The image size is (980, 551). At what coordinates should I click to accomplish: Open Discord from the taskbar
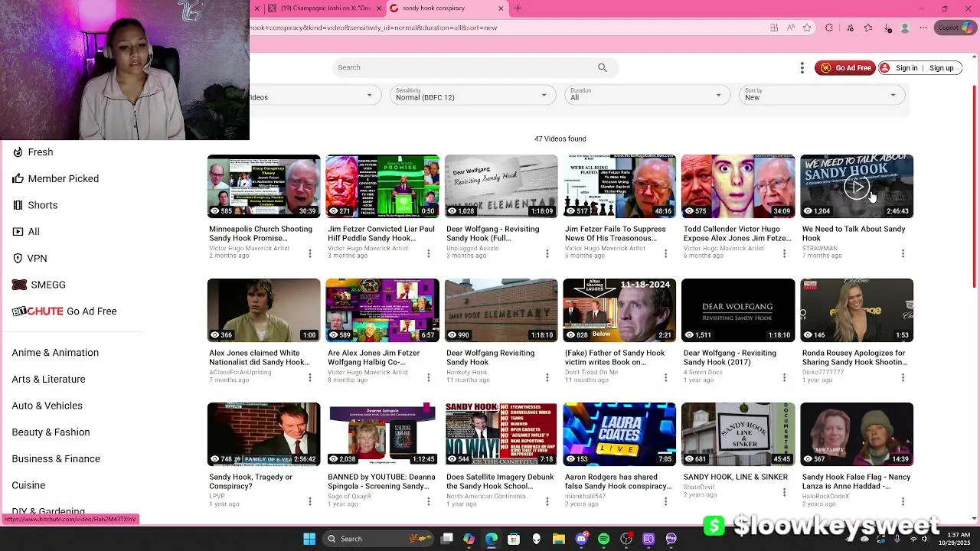tap(581, 539)
